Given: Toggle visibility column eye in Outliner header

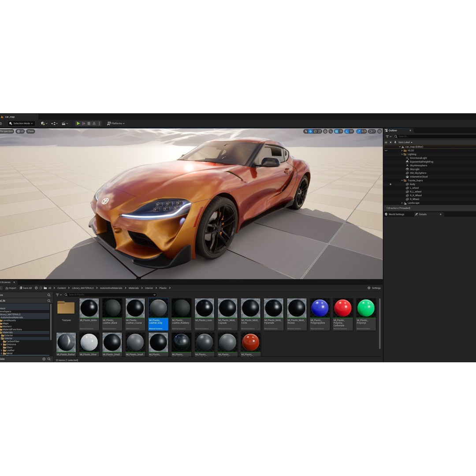Looking at the screenshot, I should (x=386, y=142).
